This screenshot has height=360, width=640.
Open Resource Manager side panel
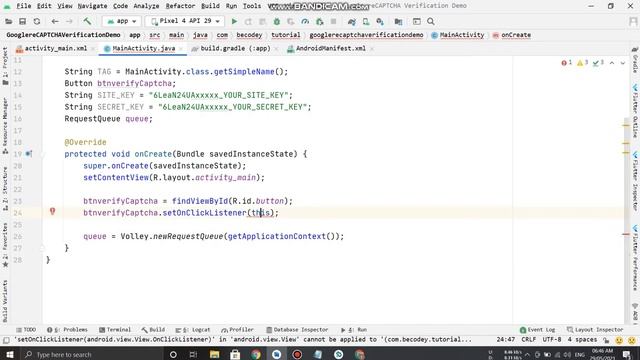click(5, 126)
